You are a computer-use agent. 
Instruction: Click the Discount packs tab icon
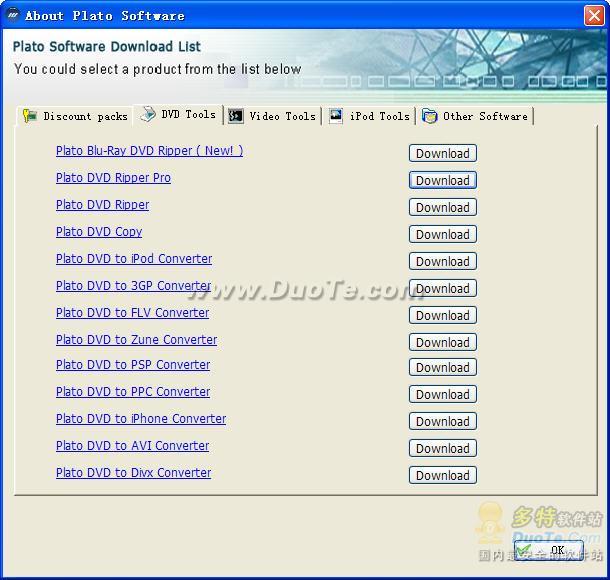point(30,116)
